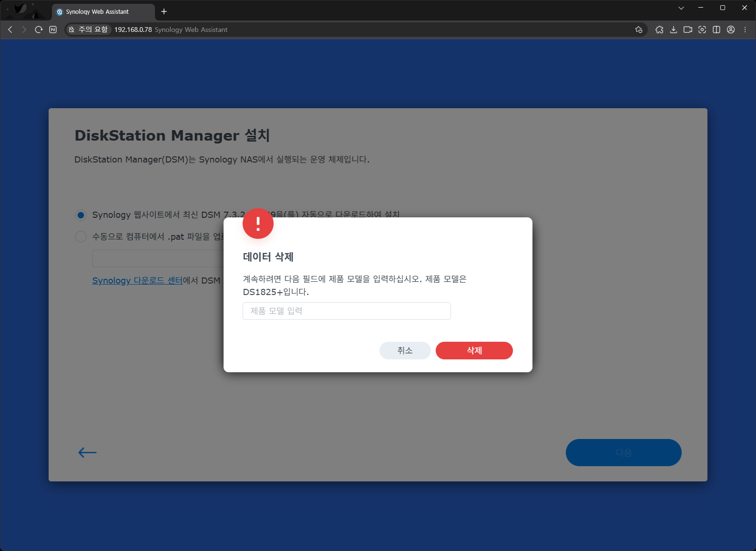Image resolution: width=756 pixels, height=551 pixels.
Task: Click the .pat file path field
Action: (158, 258)
